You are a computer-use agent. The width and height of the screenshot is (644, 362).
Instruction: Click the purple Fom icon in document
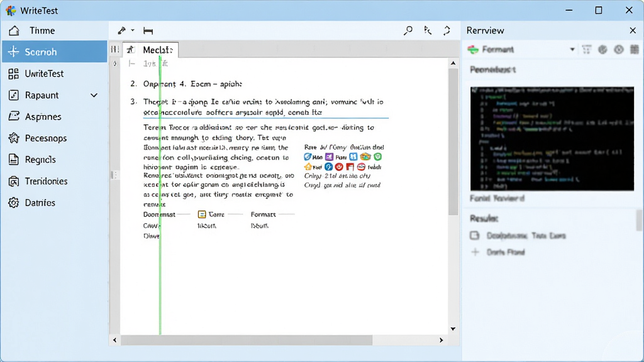pyautogui.click(x=329, y=156)
